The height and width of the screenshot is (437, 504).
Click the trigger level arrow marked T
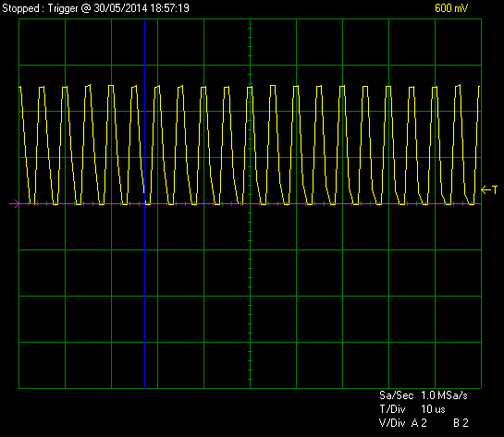point(489,190)
